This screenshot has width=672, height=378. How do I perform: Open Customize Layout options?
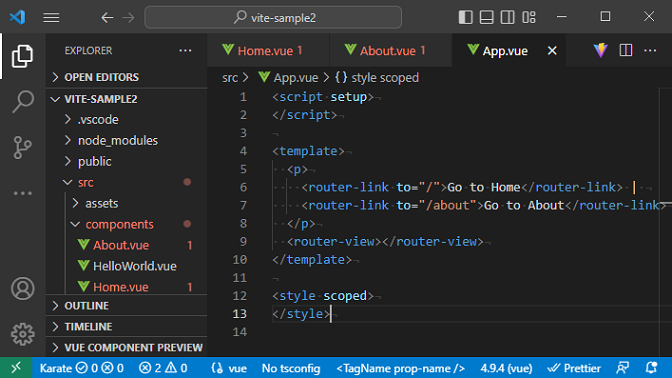point(529,17)
